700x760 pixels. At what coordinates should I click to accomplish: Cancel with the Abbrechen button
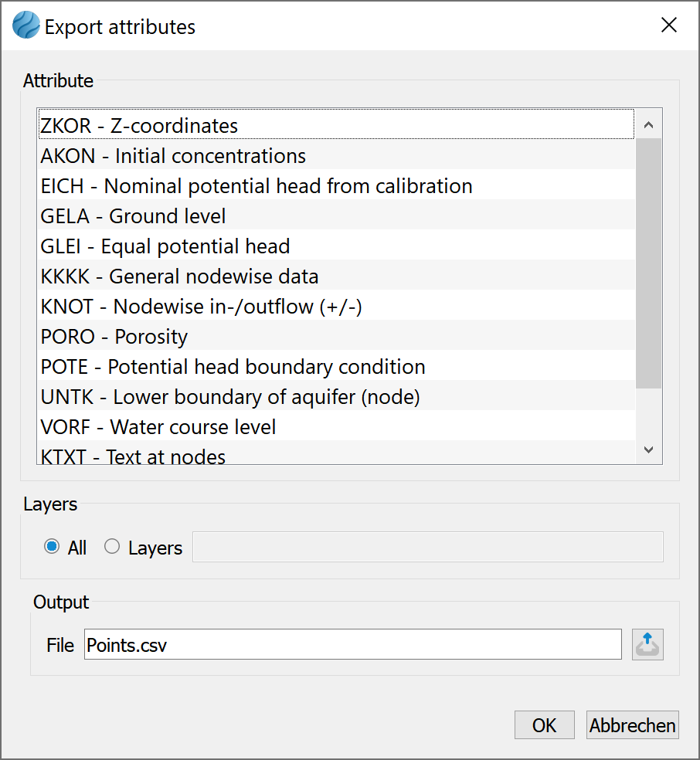632,725
